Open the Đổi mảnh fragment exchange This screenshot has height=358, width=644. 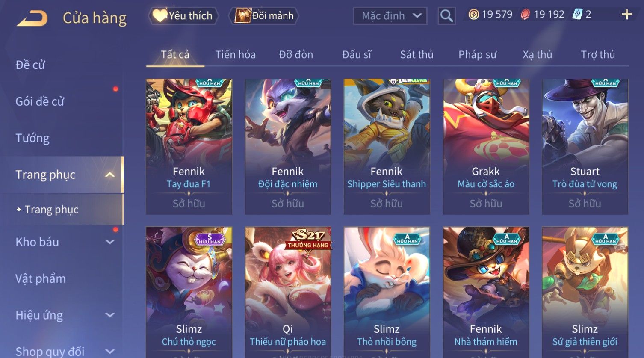(264, 16)
